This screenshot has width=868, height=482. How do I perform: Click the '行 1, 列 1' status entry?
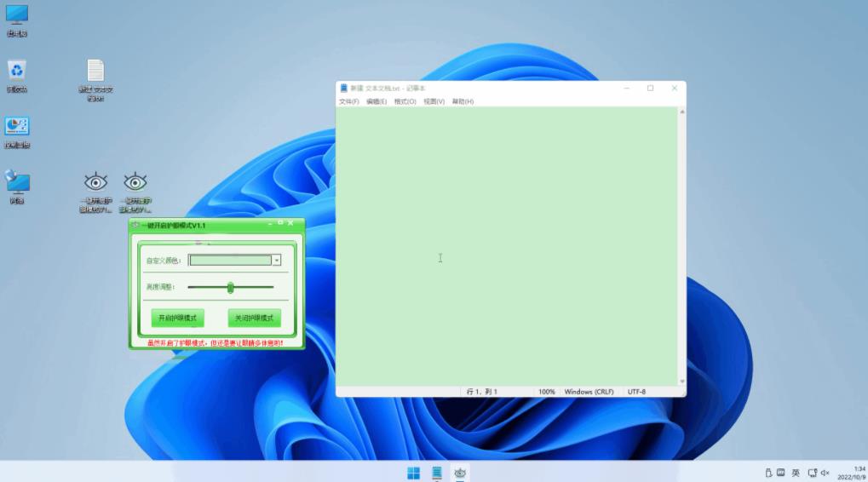pyautogui.click(x=481, y=392)
